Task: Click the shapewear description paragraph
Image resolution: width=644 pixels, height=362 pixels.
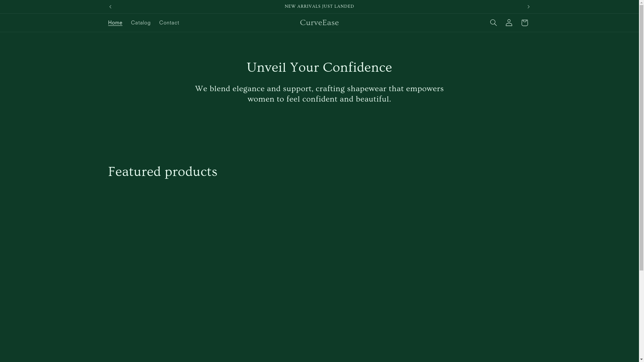Action: point(319,94)
